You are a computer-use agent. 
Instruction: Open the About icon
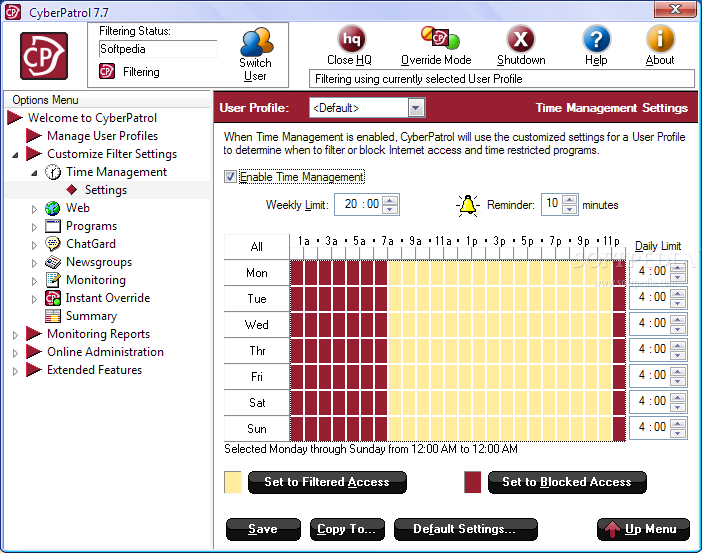click(x=660, y=39)
